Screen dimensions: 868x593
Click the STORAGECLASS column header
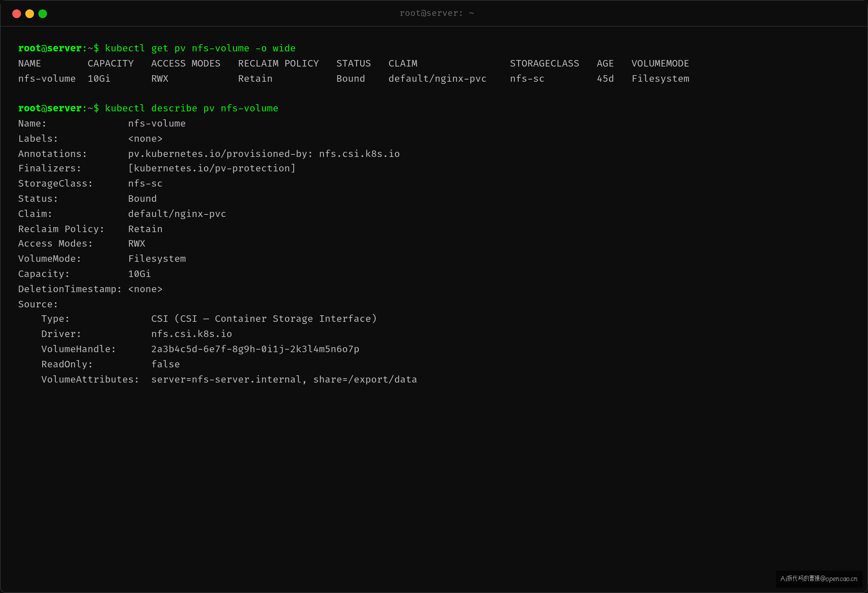coord(544,64)
